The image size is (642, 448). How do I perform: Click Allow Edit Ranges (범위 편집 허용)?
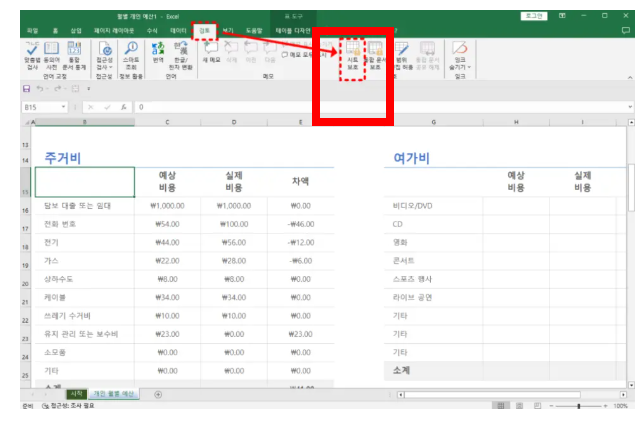pyautogui.click(x=403, y=56)
